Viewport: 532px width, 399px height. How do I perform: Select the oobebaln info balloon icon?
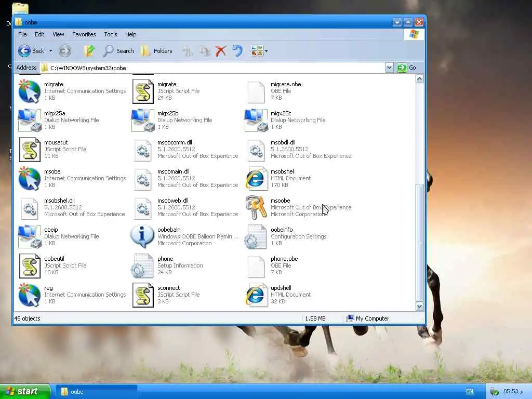pyautogui.click(x=142, y=236)
